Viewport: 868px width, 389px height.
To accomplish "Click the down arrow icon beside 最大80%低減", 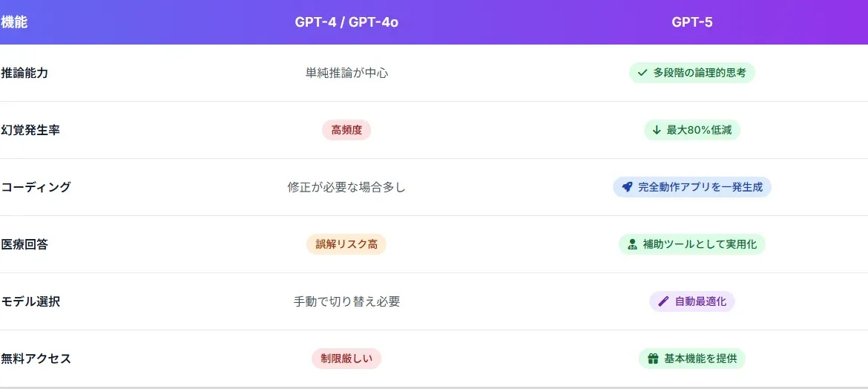I will [657, 130].
